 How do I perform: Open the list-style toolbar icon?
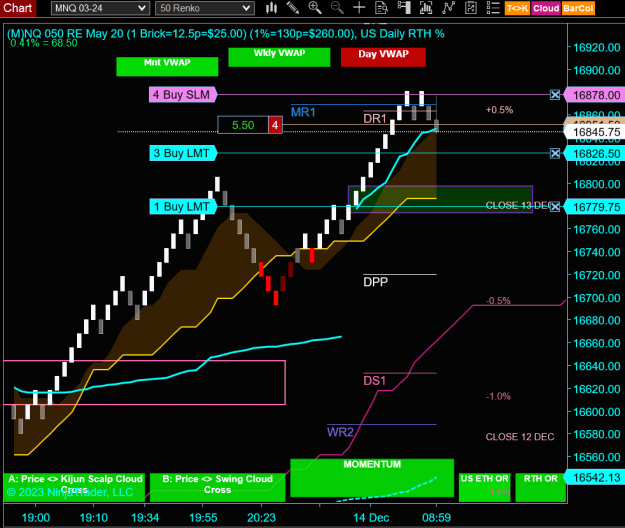[493, 8]
